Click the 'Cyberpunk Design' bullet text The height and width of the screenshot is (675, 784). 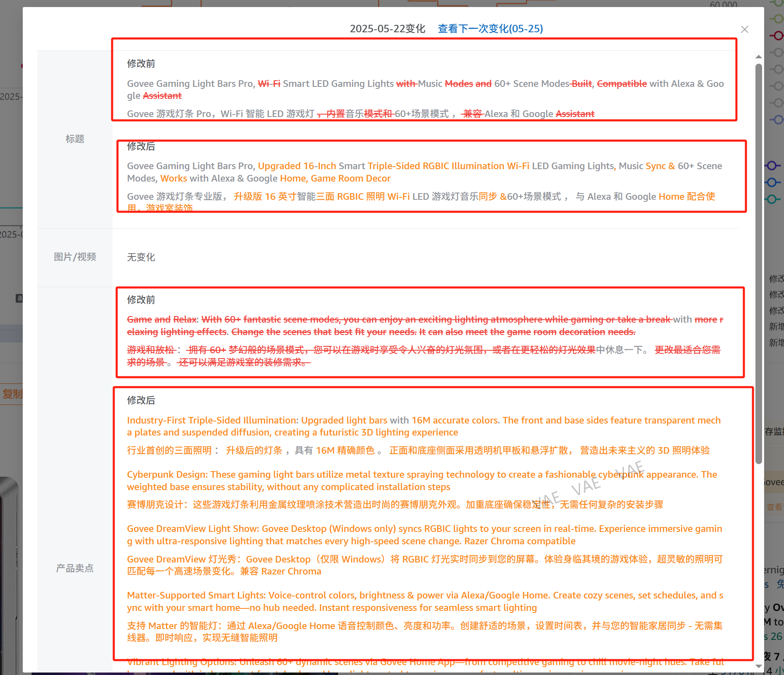422,481
